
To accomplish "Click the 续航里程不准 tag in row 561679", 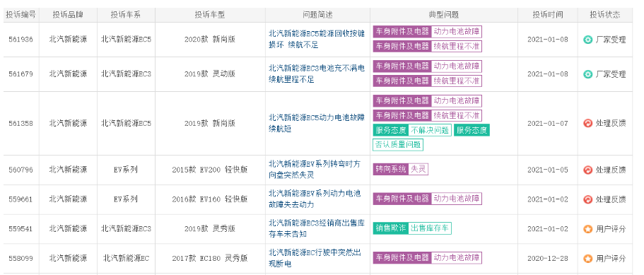I will [456, 81].
